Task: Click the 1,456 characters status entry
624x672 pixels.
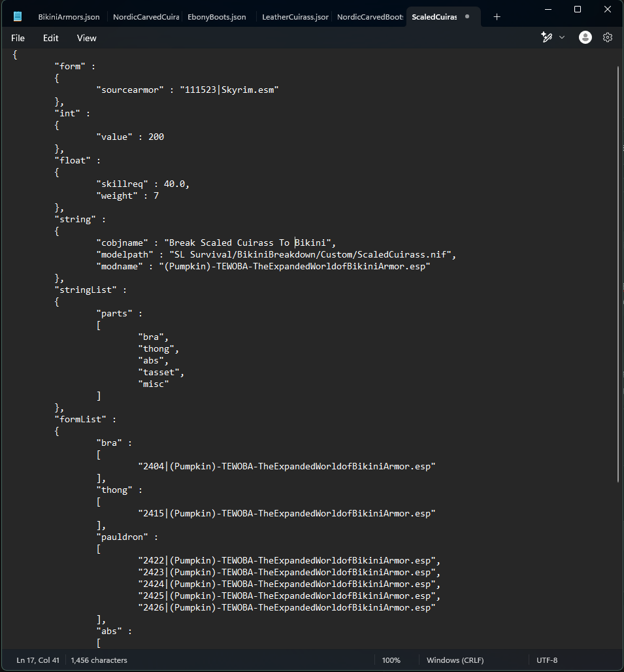Action: click(x=99, y=660)
